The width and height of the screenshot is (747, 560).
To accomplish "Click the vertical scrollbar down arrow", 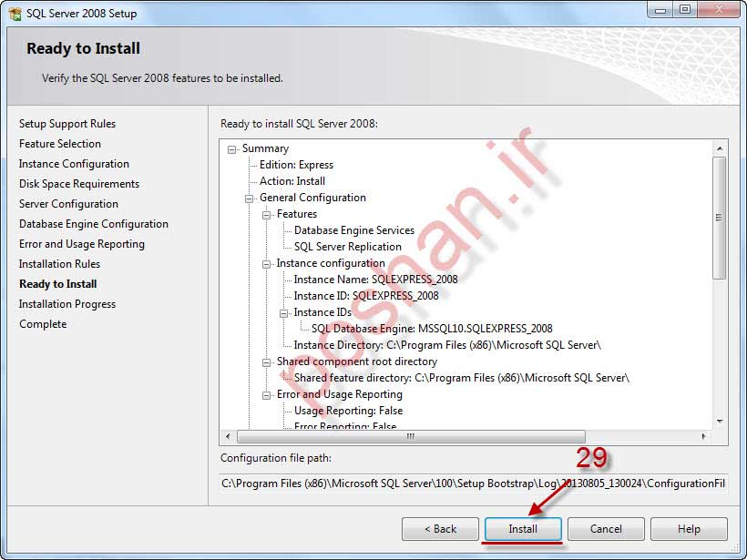I will click(x=720, y=422).
